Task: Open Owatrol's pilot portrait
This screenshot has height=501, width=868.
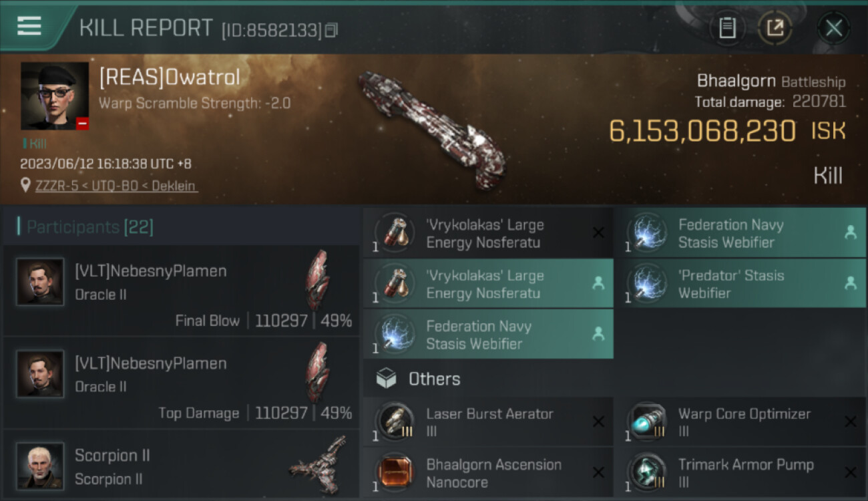Action: [55, 96]
